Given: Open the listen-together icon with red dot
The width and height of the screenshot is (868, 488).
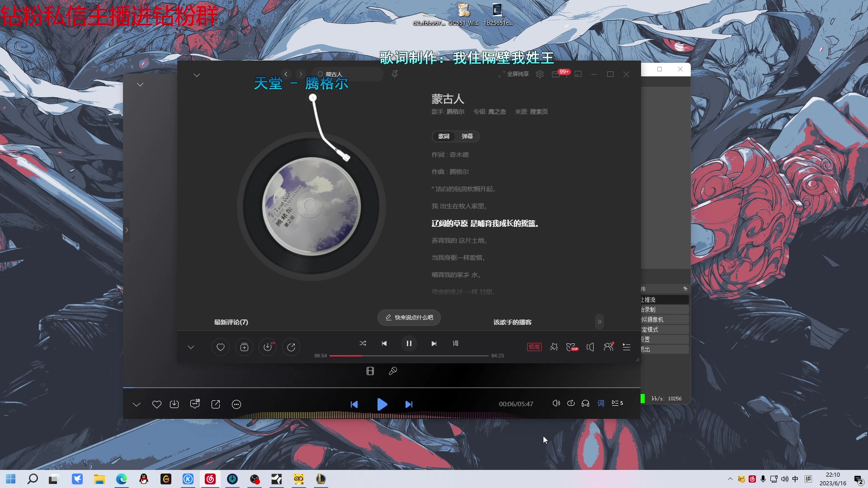Looking at the screenshot, I should (609, 347).
